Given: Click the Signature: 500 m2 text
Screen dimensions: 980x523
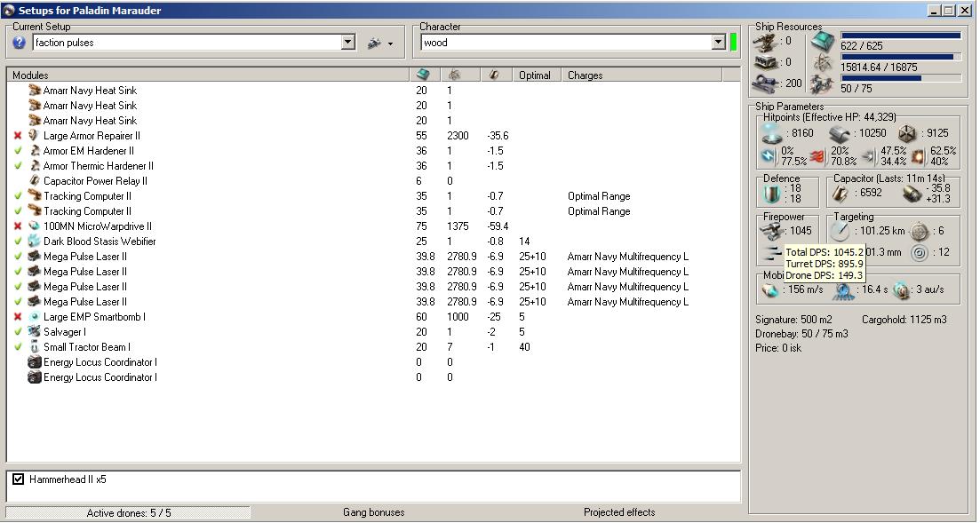Looking at the screenshot, I should pyautogui.click(x=793, y=320).
